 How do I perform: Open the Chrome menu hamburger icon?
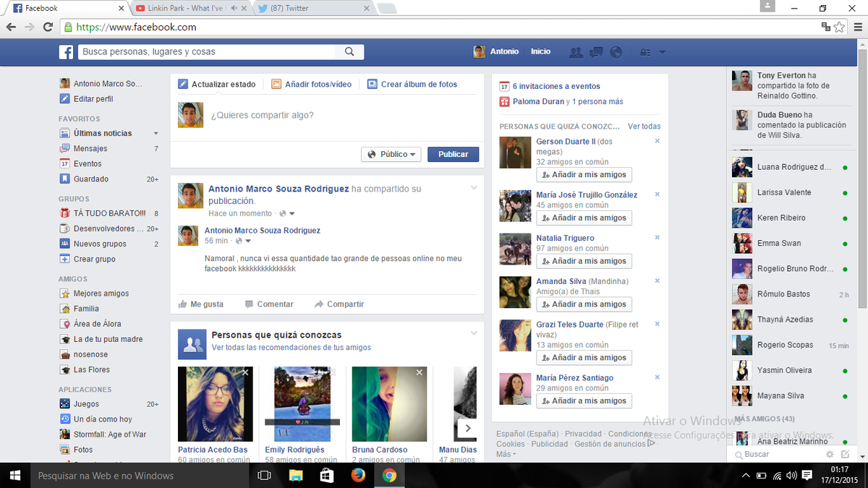click(856, 27)
